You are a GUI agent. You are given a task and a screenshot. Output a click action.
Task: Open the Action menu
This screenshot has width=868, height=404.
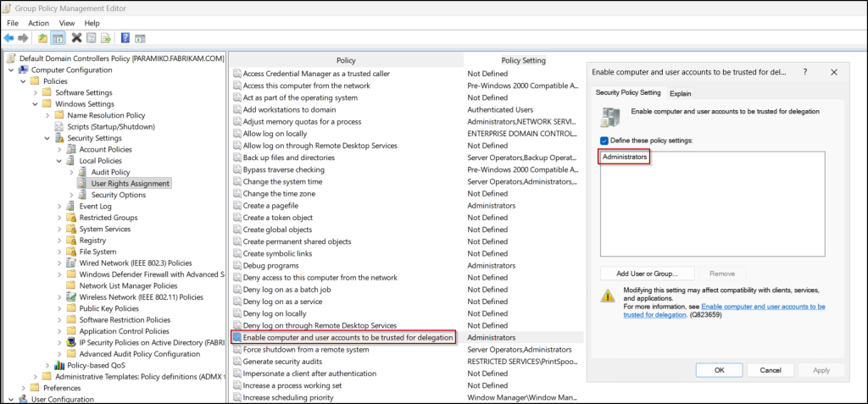click(x=39, y=23)
